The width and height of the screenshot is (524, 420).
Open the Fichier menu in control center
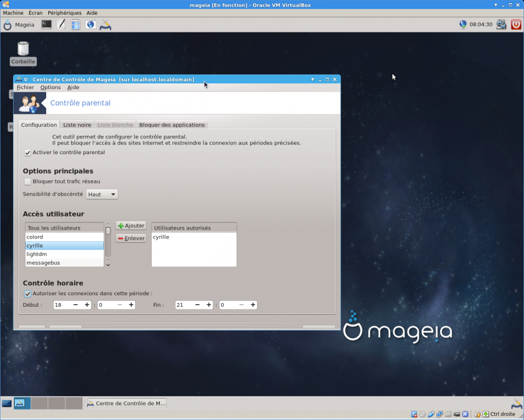pos(25,87)
